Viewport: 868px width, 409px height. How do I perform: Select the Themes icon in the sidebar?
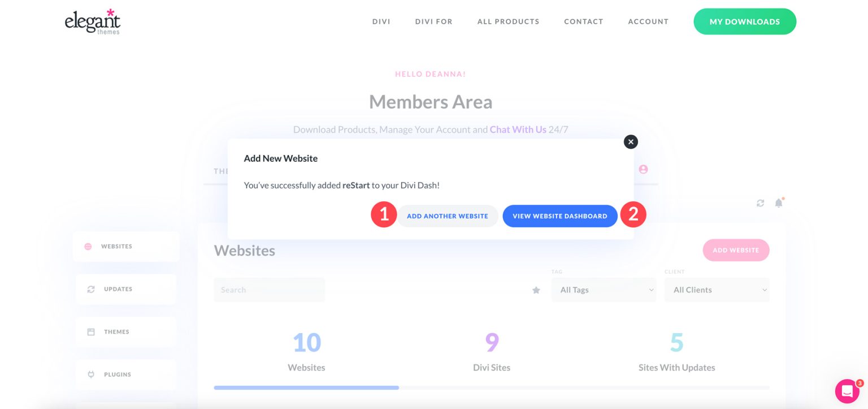click(90, 331)
